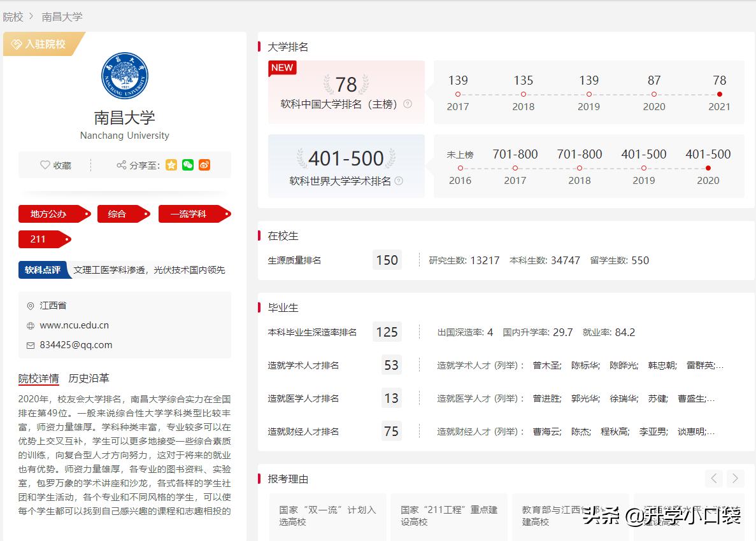
Task: Share to QQ Zone via the yellow star icon
Action: 171,164
